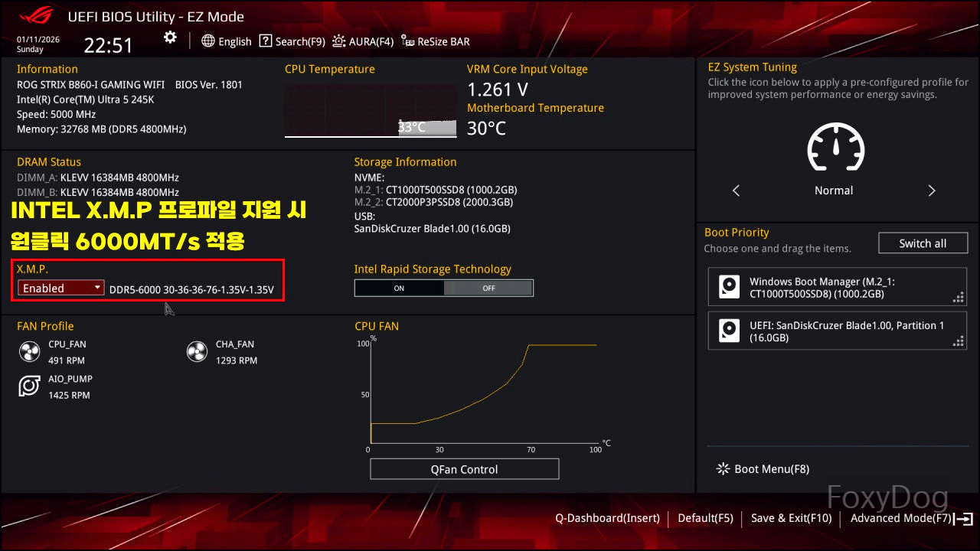The height and width of the screenshot is (551, 980).
Task: Click Normal tuning profile label
Action: click(834, 191)
